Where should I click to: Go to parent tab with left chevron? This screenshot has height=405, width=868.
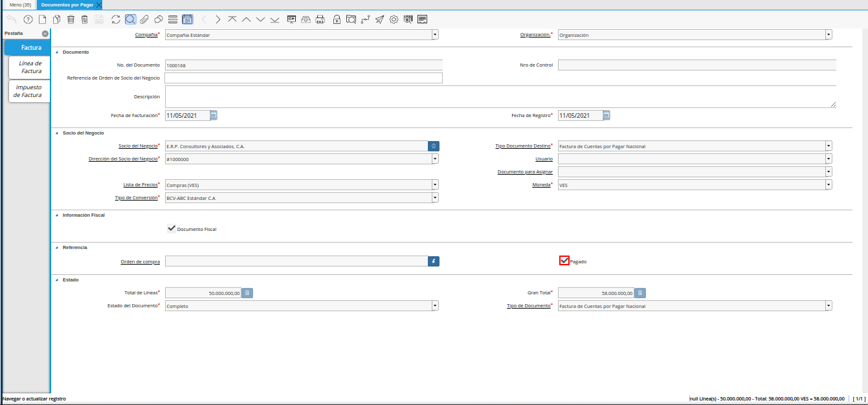(x=204, y=19)
